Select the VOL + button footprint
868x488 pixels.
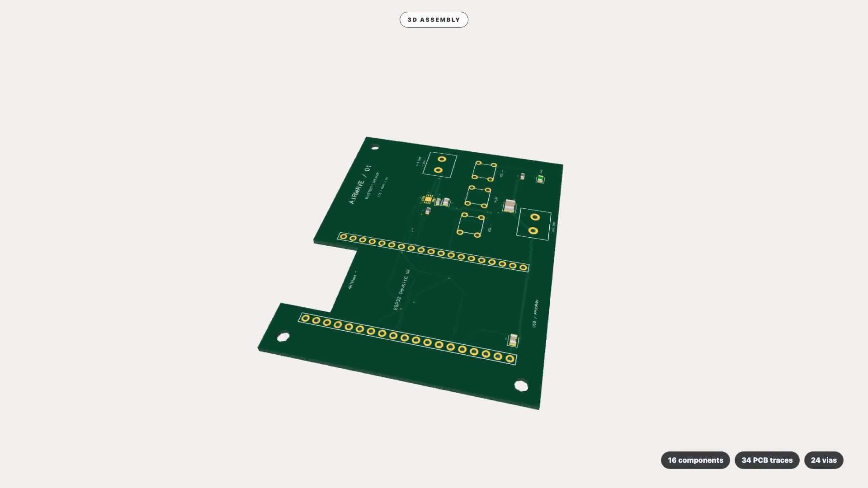[x=485, y=171]
